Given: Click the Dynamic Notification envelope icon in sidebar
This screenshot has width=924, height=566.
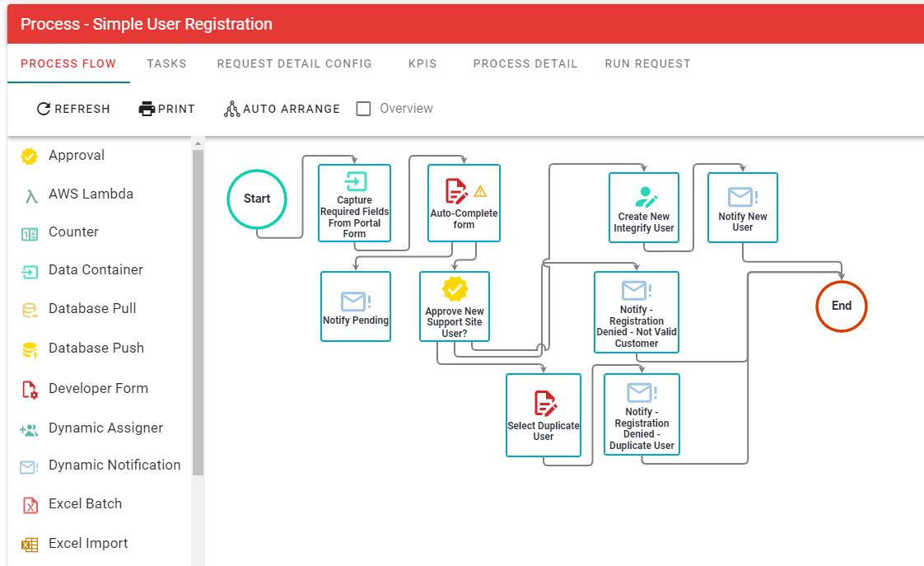Looking at the screenshot, I should click(x=29, y=467).
